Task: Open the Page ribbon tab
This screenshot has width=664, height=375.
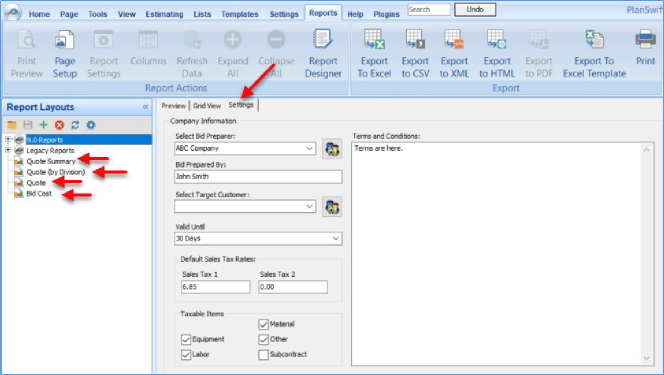Action: pos(69,14)
